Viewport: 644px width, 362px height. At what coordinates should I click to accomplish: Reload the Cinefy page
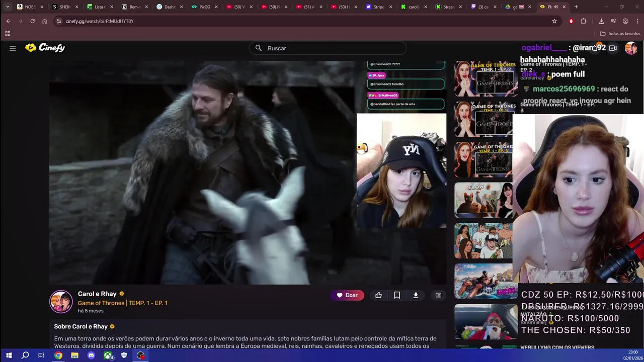point(33,21)
